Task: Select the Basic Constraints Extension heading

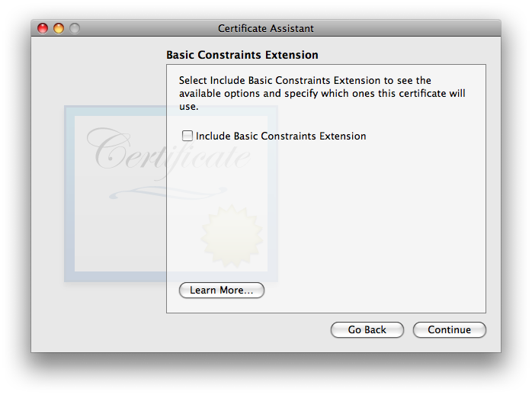Action: coord(242,55)
